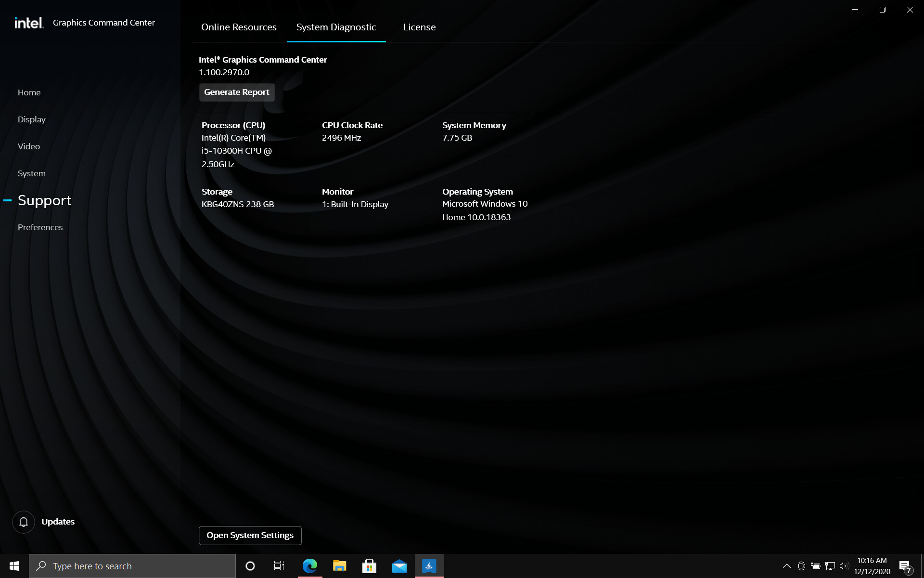Open the Mail app from the taskbar
The height and width of the screenshot is (578, 924).
(399, 566)
